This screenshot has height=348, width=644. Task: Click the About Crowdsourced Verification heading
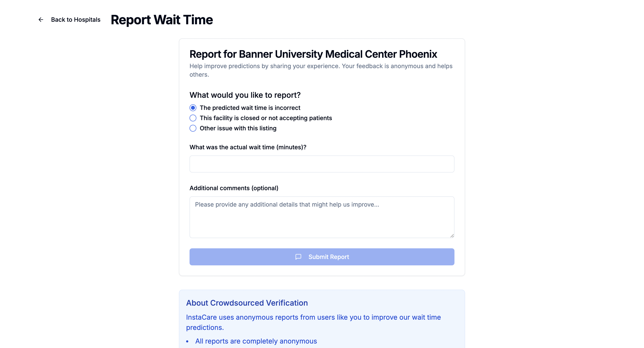pyautogui.click(x=247, y=303)
